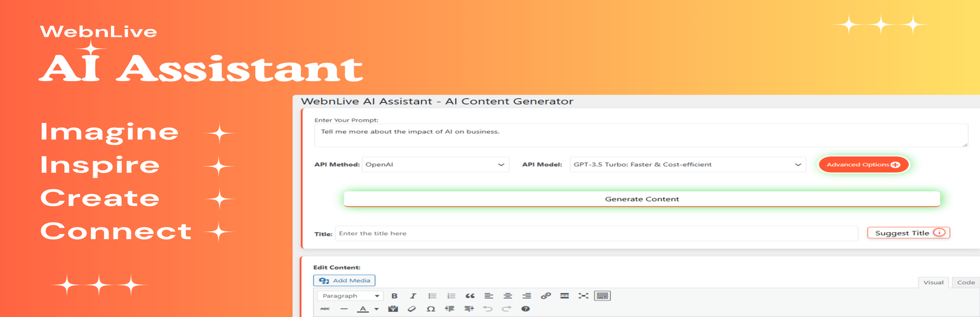Screen dimensions: 980x317
Task: Click the plus icon on Advanced Options
Action: (896, 165)
